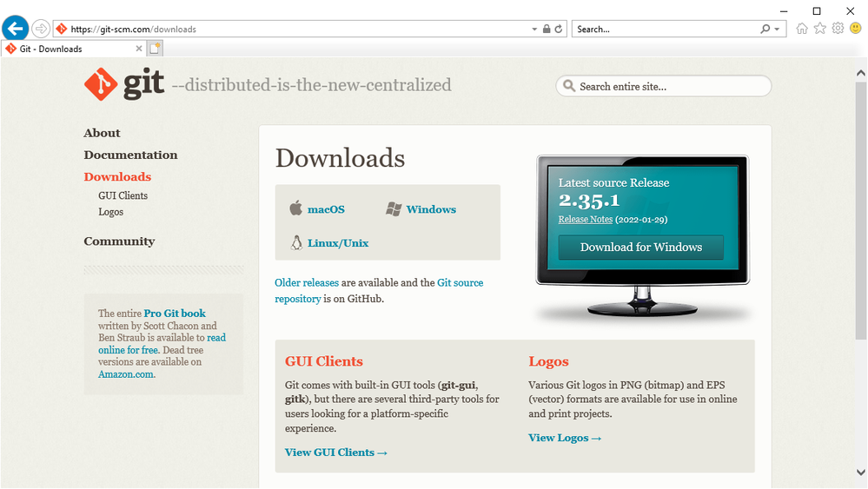This screenshot has height=489, width=868.
Task: Click the Apple macOS icon
Action: [x=295, y=208]
